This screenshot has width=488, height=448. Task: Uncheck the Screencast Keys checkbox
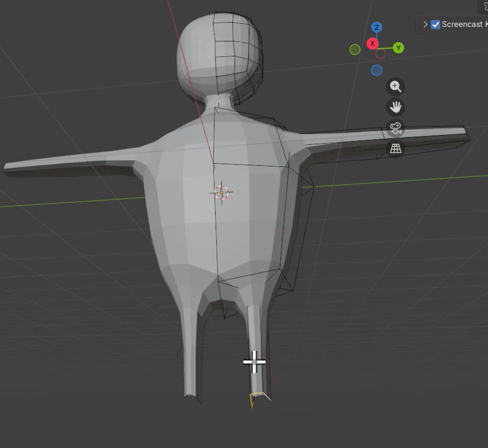436,24
